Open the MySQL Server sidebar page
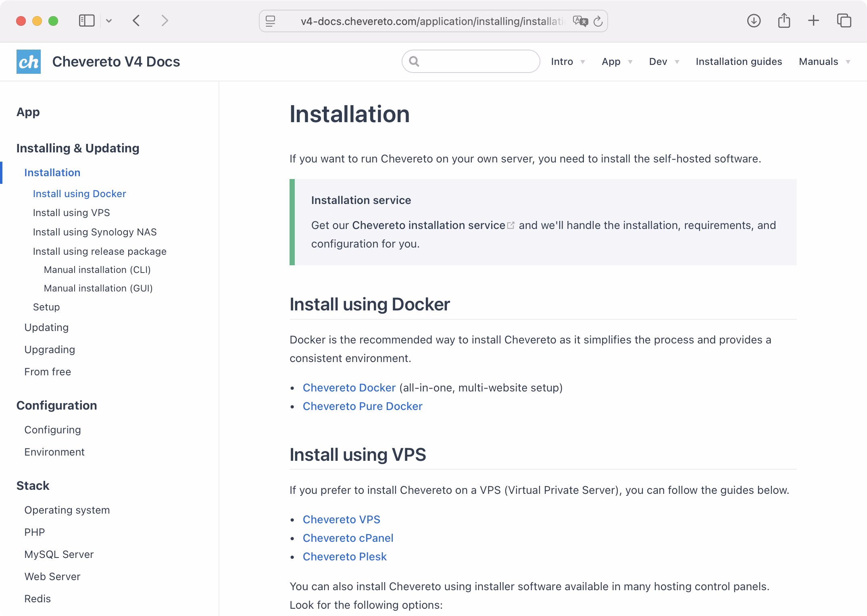This screenshot has width=867, height=616. coord(59,554)
